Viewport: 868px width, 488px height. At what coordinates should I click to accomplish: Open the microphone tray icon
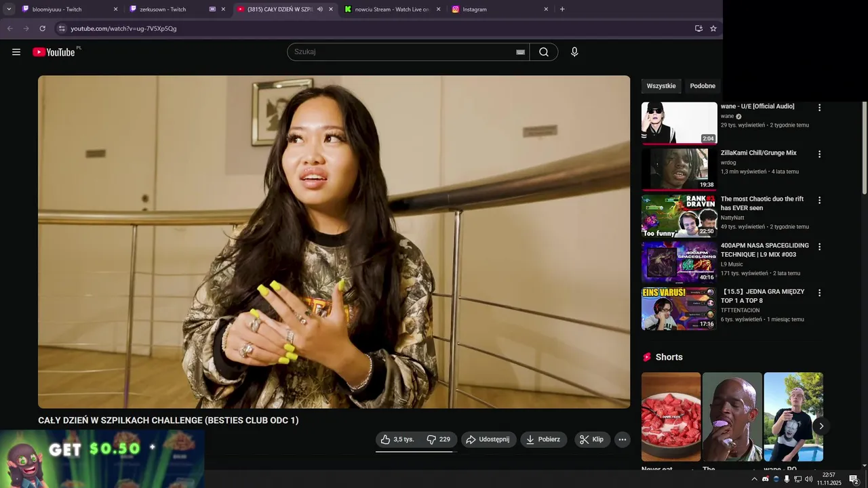coord(787,479)
